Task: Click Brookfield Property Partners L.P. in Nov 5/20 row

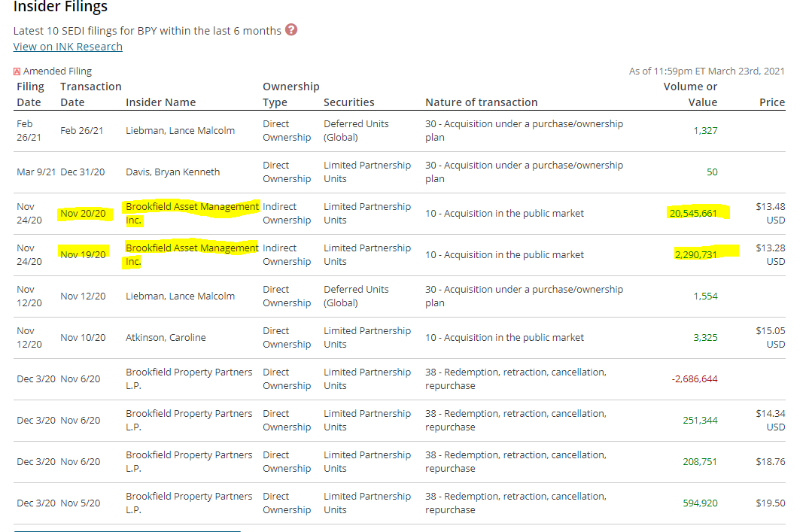Action: click(189, 503)
